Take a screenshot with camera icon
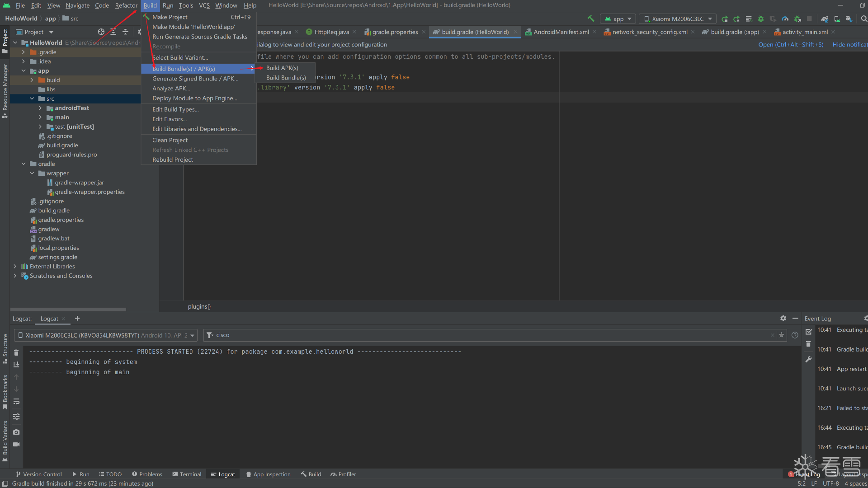This screenshot has height=488, width=868. click(16, 432)
